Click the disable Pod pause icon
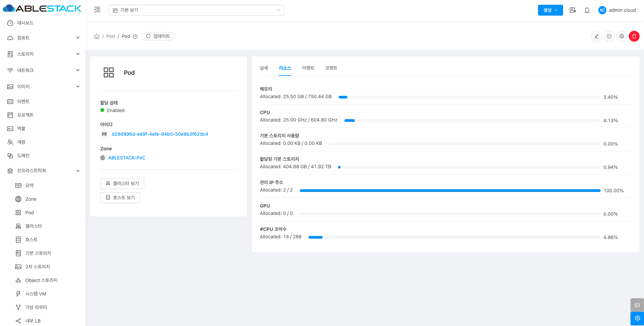 609,36
